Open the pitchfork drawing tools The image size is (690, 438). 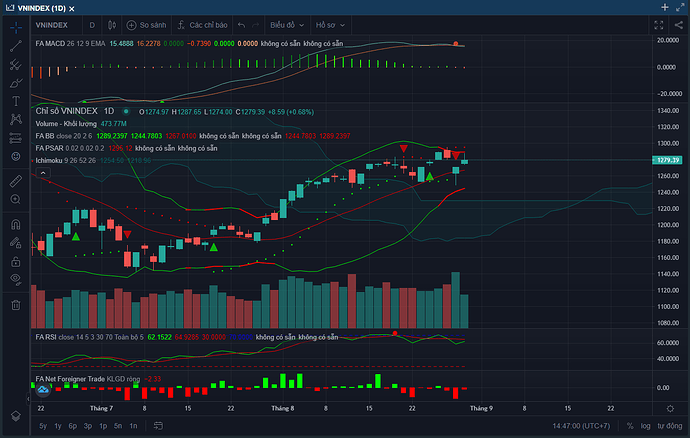click(x=16, y=65)
